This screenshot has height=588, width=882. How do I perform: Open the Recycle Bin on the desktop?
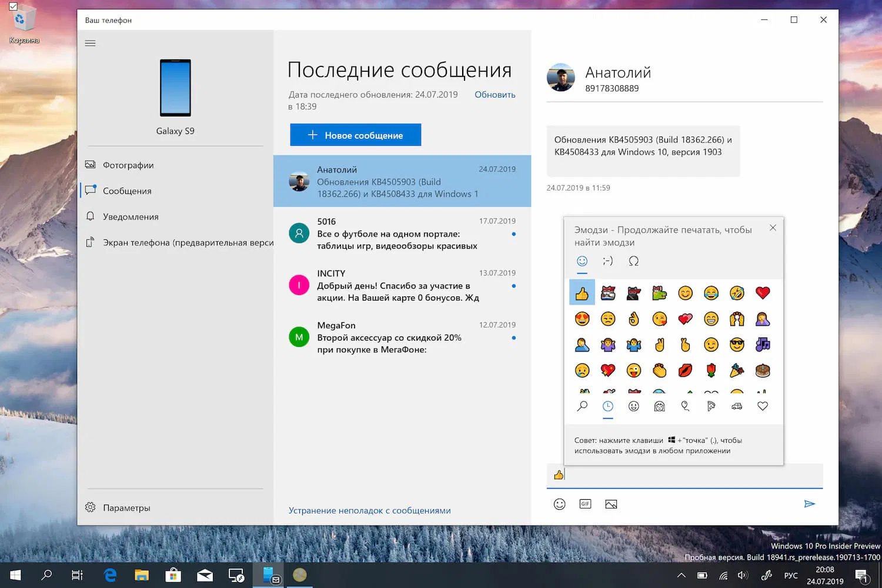pos(24,24)
